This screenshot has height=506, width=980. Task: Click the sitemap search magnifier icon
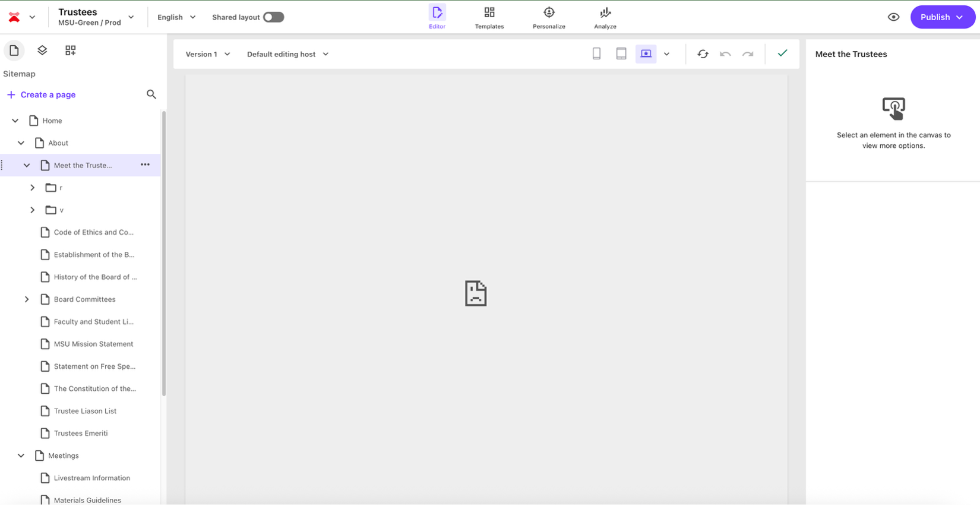tap(151, 94)
